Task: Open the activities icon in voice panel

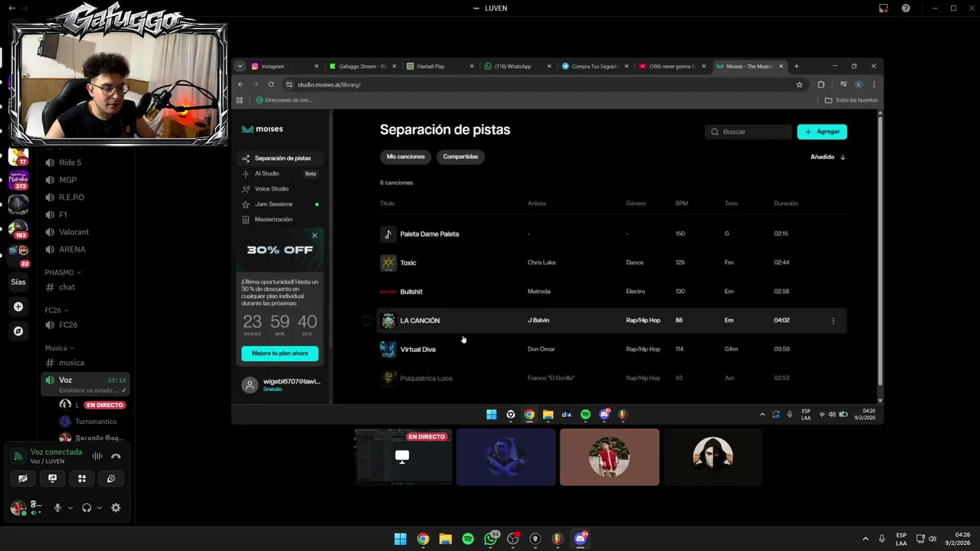Action: [x=82, y=478]
